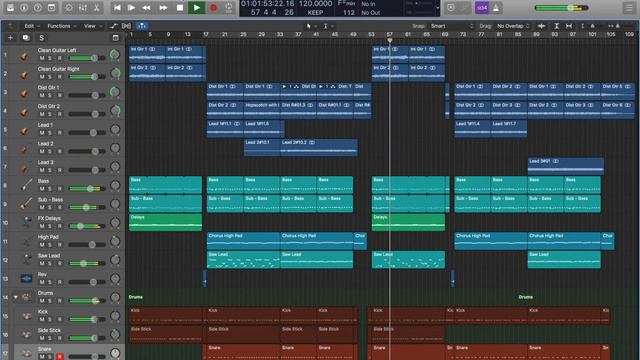Toggle global Solo S button
Viewport: 640px width, 360px height.
coord(41,38)
